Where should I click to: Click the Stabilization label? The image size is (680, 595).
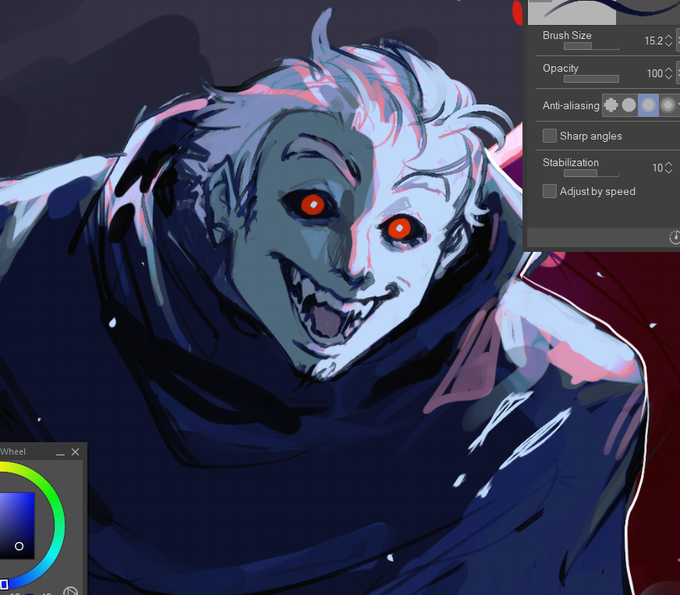tap(570, 162)
